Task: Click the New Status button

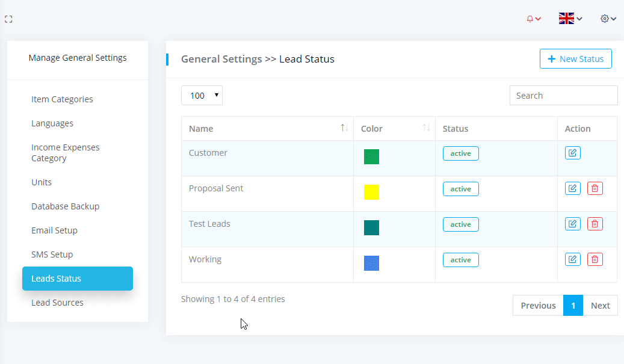Action: coord(575,59)
